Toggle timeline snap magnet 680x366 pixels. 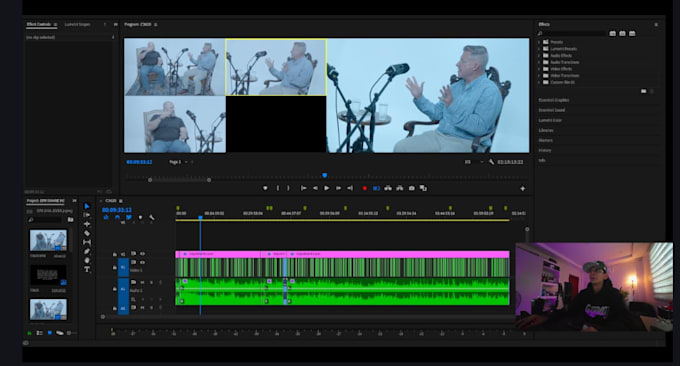click(x=117, y=217)
